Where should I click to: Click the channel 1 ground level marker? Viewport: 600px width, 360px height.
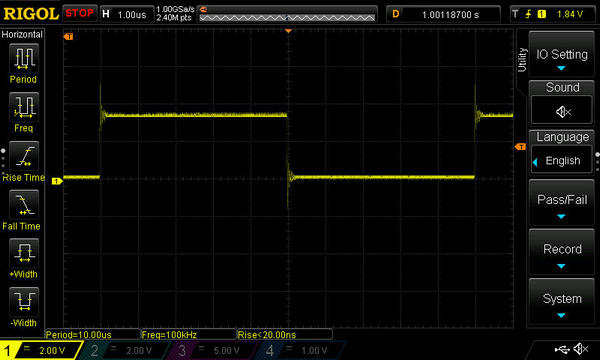(x=57, y=181)
